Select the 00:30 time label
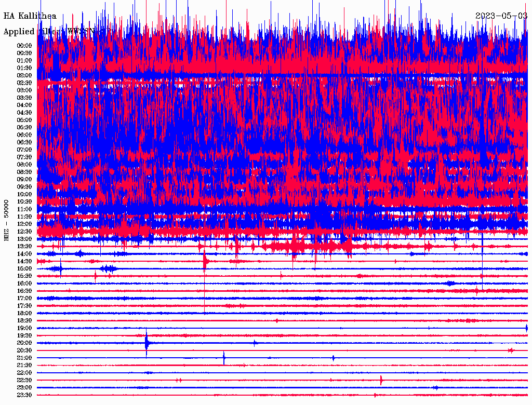Image resolution: width=532 pixels, height=405 pixels. [x=24, y=53]
